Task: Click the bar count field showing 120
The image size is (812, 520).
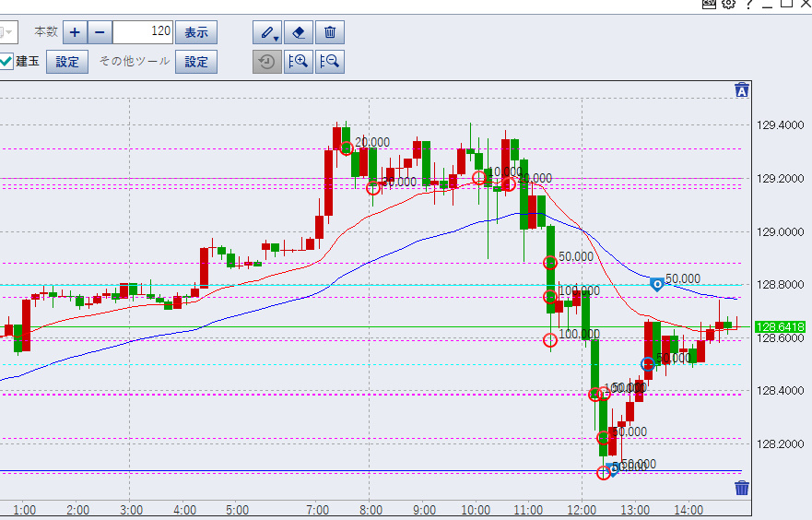Action: tap(143, 32)
